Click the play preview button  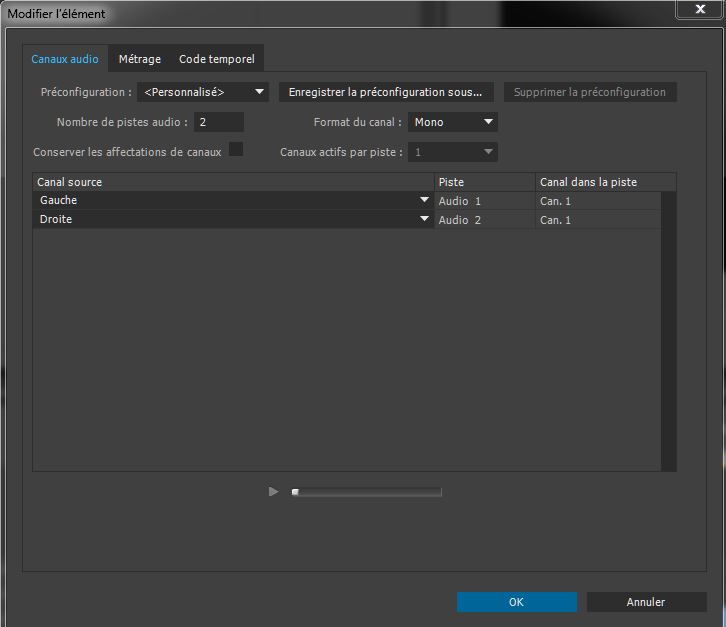[x=274, y=492]
